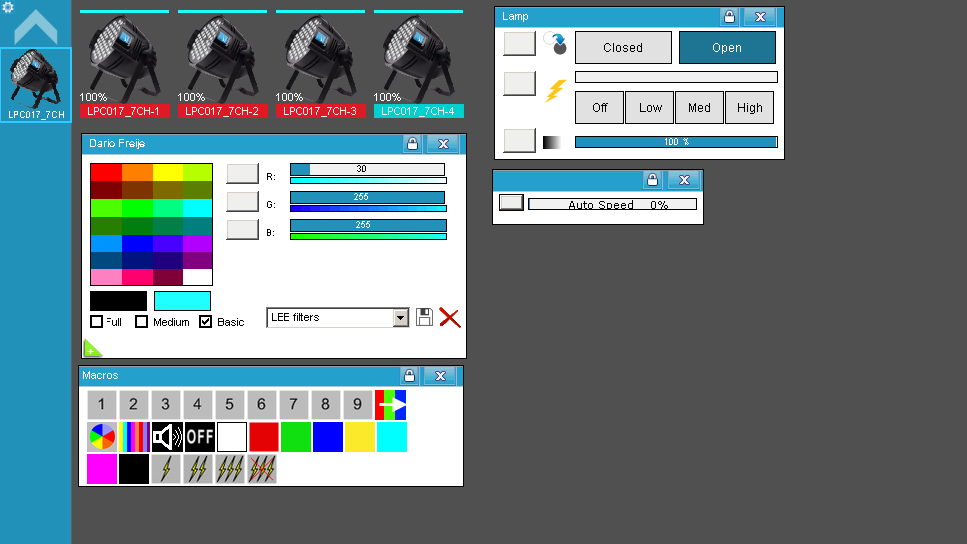Pick the black color swatch below palette
The image size is (967, 544).
tap(118, 301)
